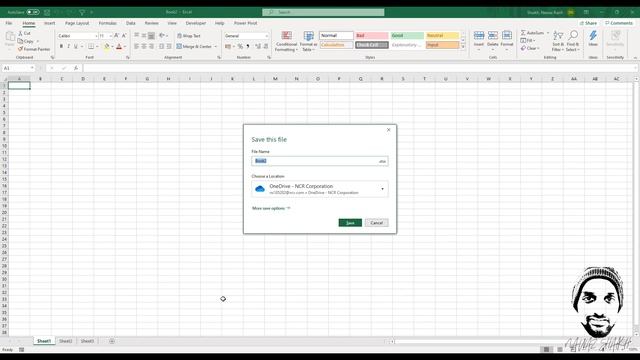Apply the Neutral cell style
640x360 pixels.
click(442, 36)
